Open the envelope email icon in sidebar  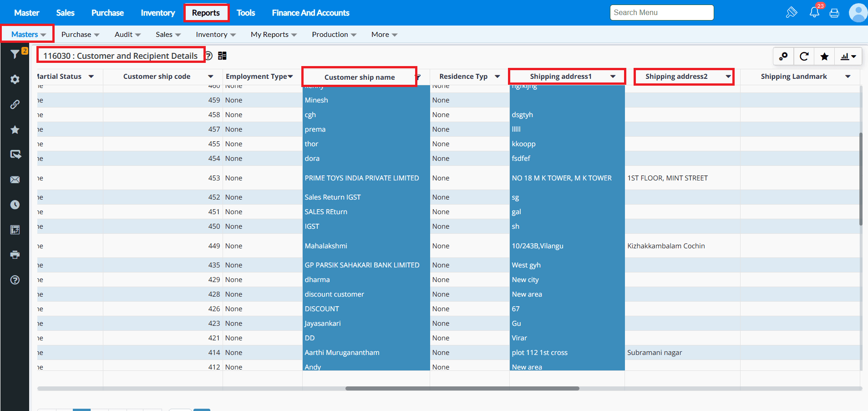click(x=15, y=180)
